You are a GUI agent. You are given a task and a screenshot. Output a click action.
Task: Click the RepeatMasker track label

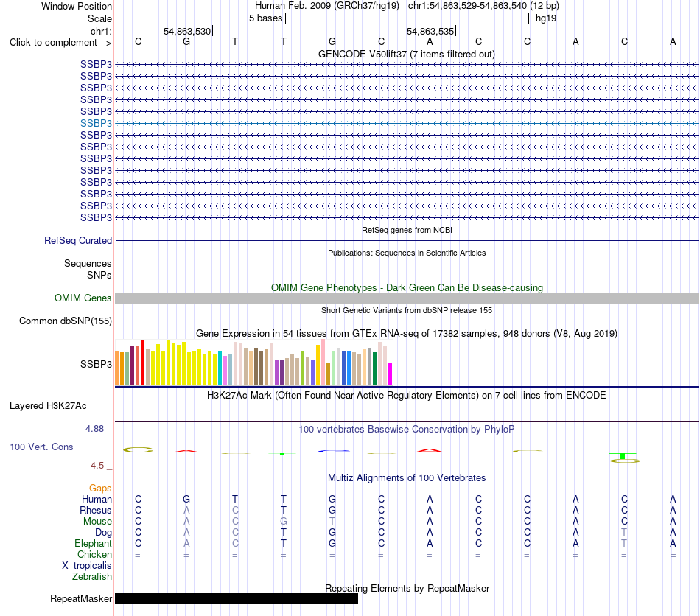tap(81, 599)
